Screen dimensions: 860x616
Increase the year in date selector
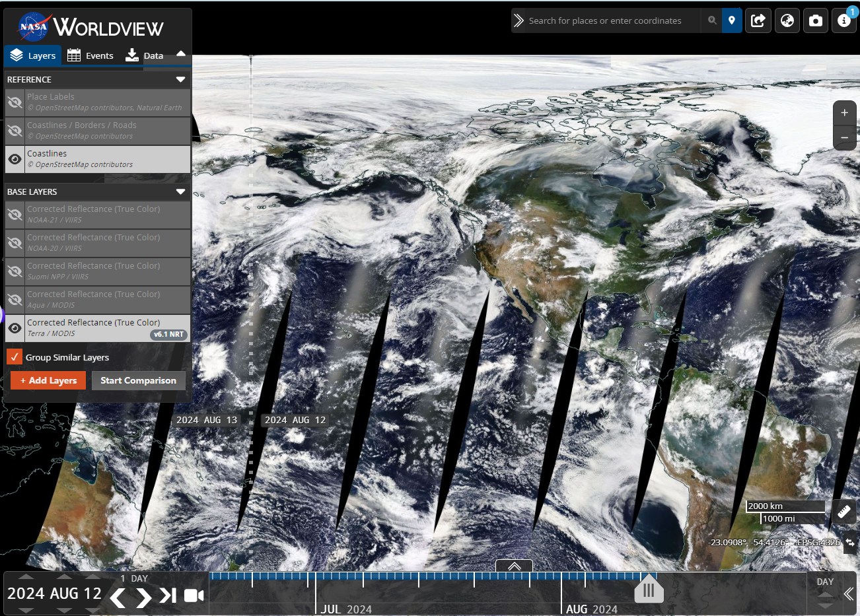coord(26,577)
